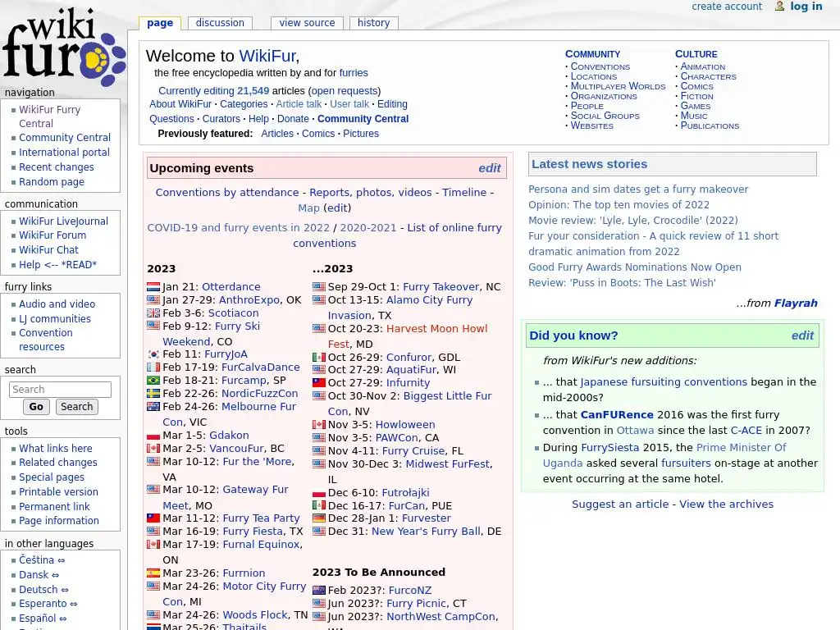Viewport: 840px width, 630px height.
Task: Open the Čeština language link
Action: [x=36, y=559]
